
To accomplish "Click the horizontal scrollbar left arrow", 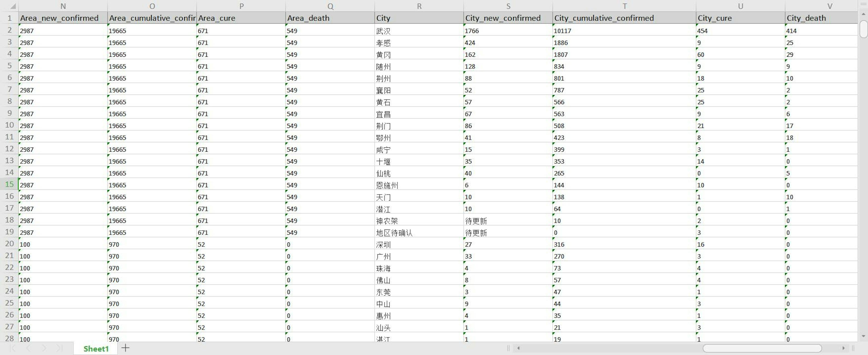I will (x=519, y=348).
